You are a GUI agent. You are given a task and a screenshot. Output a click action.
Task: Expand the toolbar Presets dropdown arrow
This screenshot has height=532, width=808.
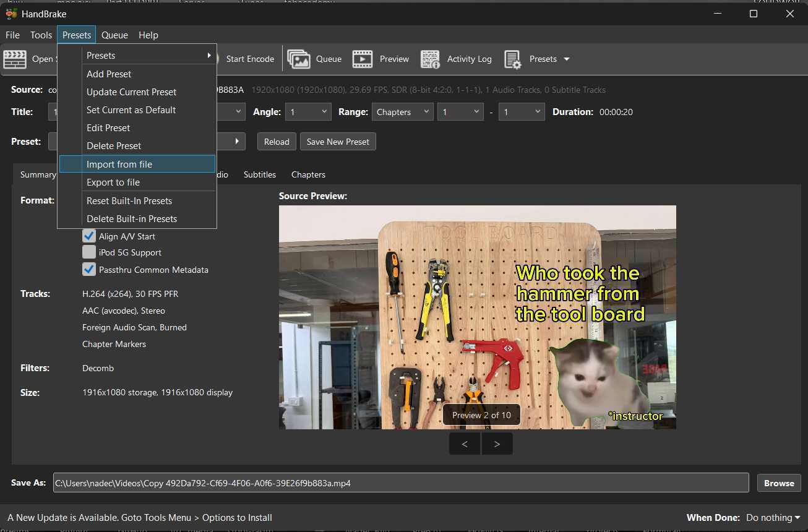point(566,59)
